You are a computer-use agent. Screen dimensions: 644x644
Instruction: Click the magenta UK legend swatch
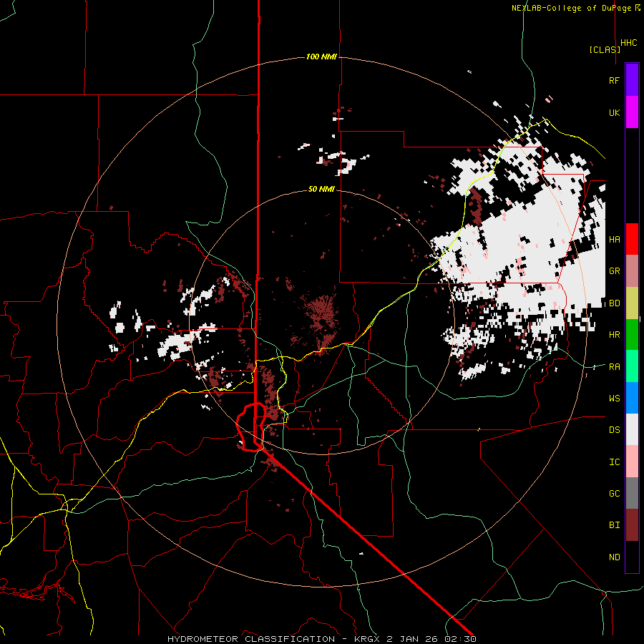point(632,112)
